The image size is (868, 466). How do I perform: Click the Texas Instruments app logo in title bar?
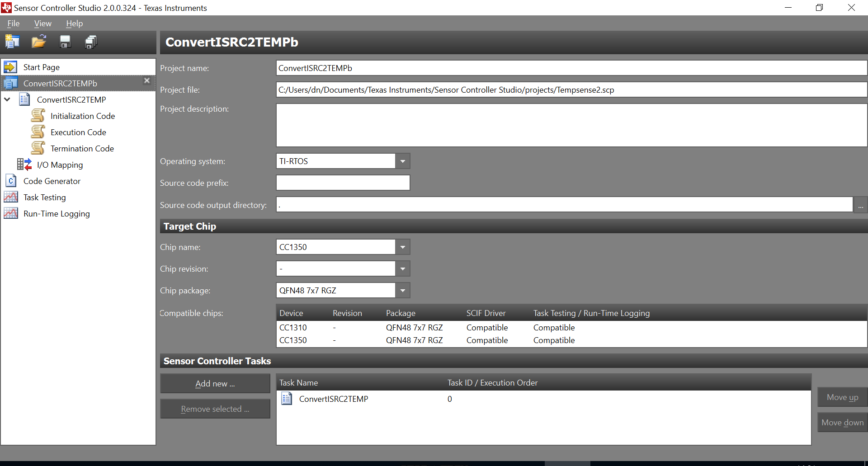pos(6,8)
